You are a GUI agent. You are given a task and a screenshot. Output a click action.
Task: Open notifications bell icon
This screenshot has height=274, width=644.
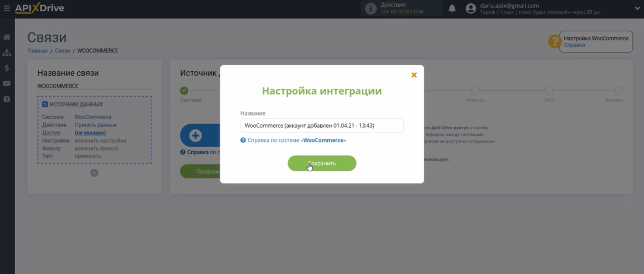(452, 8)
